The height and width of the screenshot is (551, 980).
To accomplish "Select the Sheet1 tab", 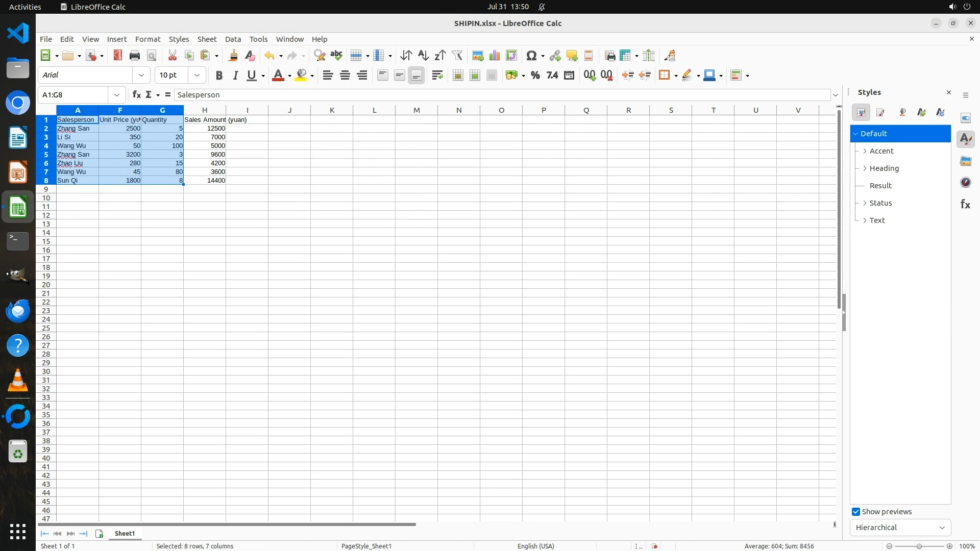I will point(125,533).
